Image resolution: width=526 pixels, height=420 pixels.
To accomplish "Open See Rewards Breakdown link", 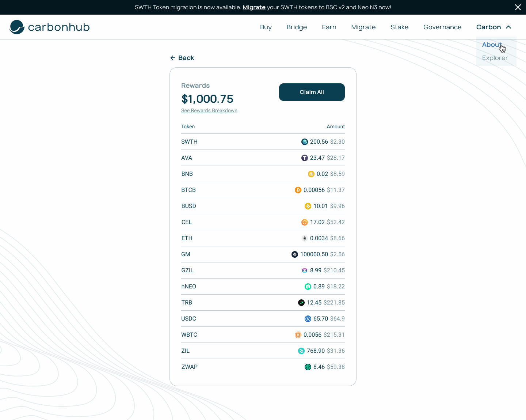I will point(209,110).
